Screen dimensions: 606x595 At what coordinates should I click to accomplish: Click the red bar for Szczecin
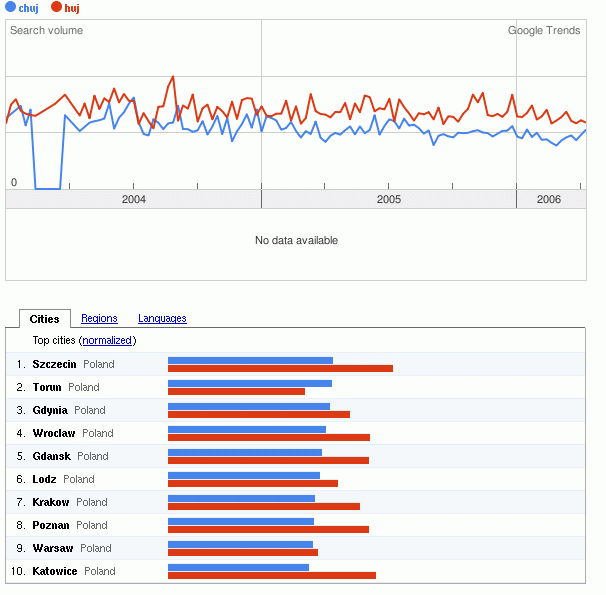(280, 369)
